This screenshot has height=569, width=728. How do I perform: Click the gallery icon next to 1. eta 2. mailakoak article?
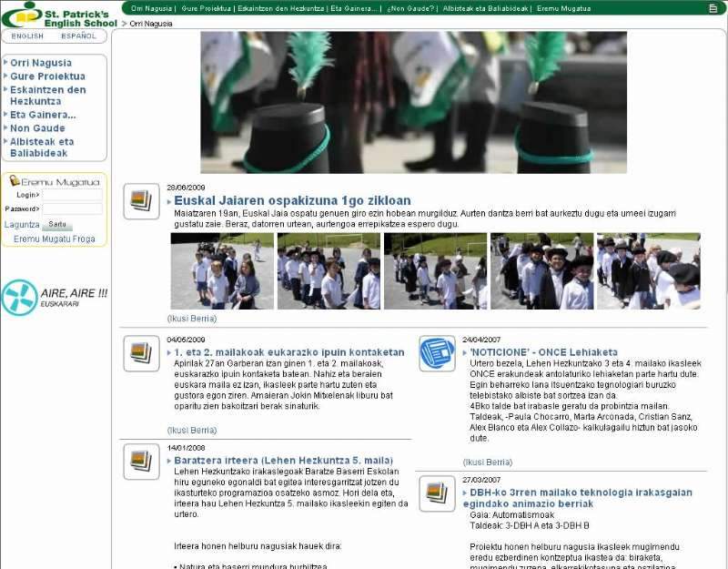click(142, 353)
